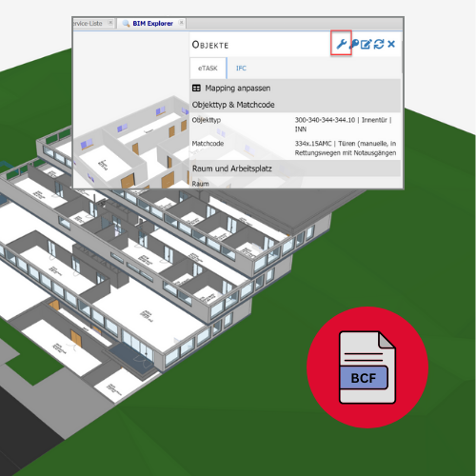Click the Mapping anpassen button
This screenshot has width=476, height=476.
[238, 89]
